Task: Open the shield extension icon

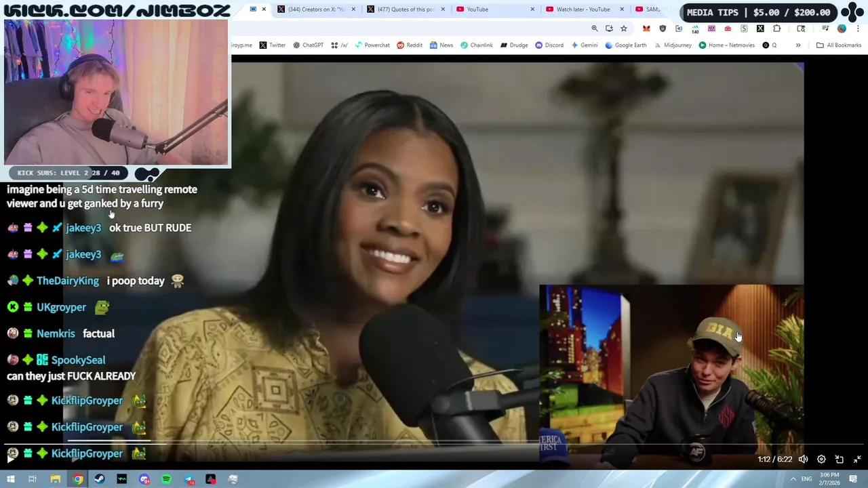Action: 663,28
